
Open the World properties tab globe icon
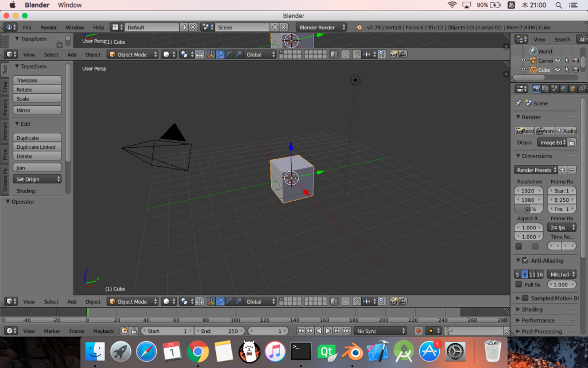(x=563, y=89)
